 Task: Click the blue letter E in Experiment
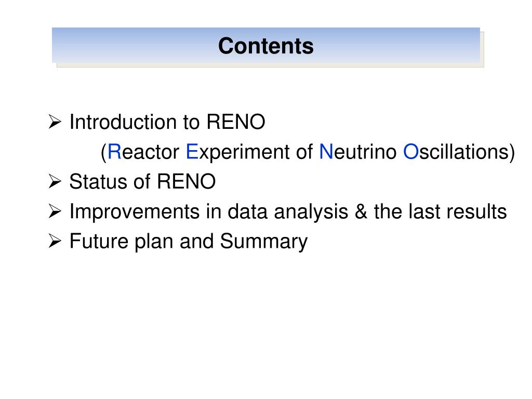pyautogui.click(x=192, y=151)
